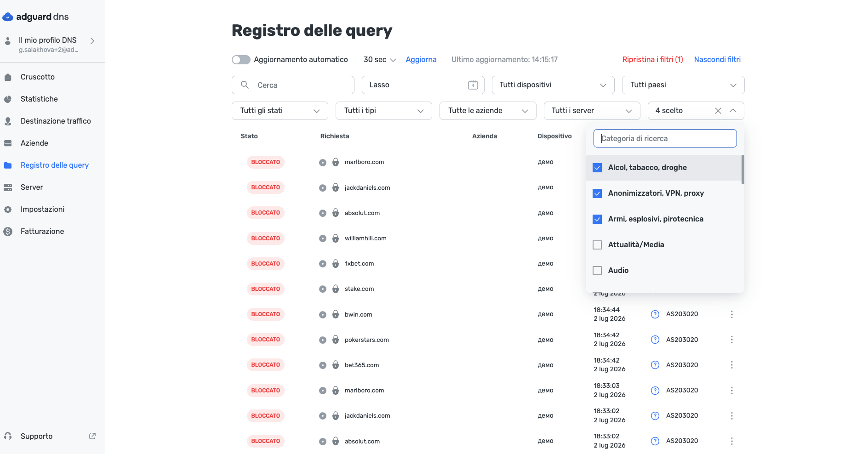868x454 pixels.
Task: Click the question mark icon in pokerstars.com row
Action: tap(655, 340)
